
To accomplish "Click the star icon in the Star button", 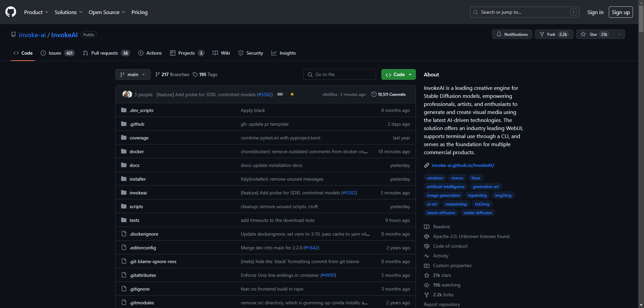I will pos(583,34).
